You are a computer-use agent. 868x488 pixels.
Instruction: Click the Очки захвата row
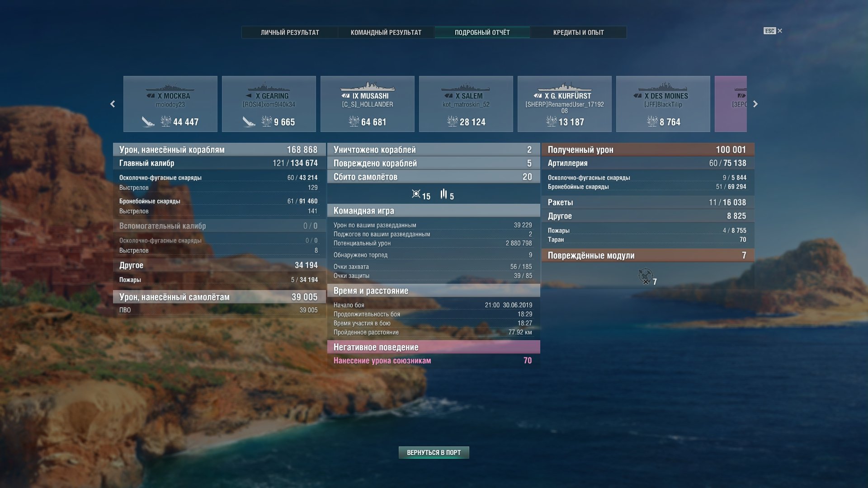point(434,267)
